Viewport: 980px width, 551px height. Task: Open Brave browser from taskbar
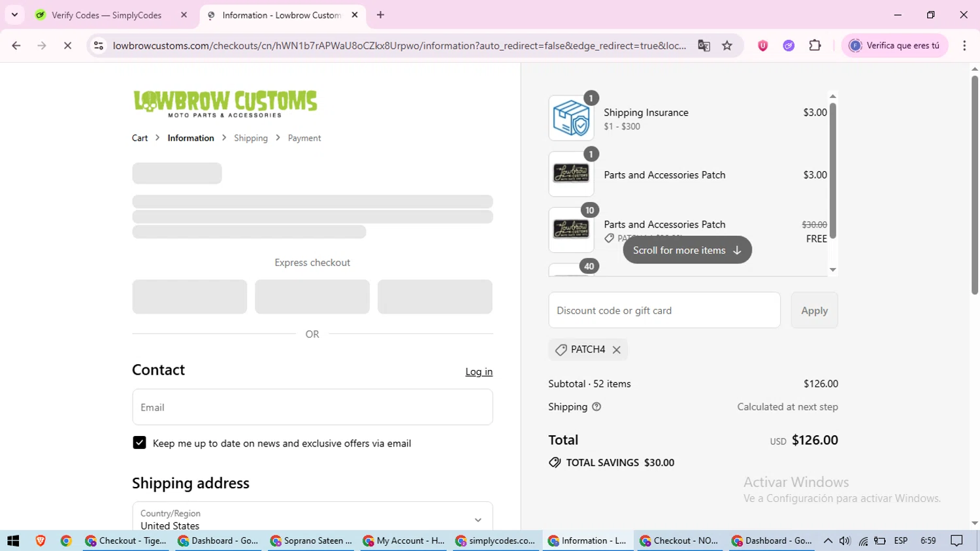pyautogui.click(x=41, y=541)
